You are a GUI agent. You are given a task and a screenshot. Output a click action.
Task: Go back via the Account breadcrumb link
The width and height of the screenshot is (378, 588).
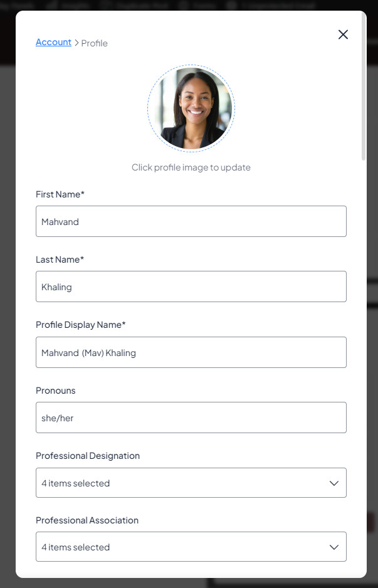pyautogui.click(x=53, y=42)
